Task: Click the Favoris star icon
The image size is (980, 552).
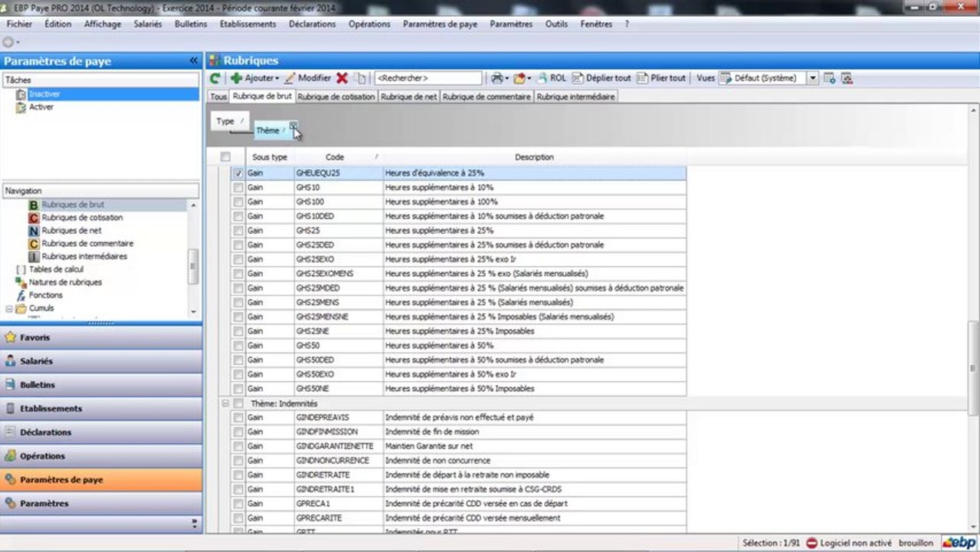Action: tap(11, 337)
